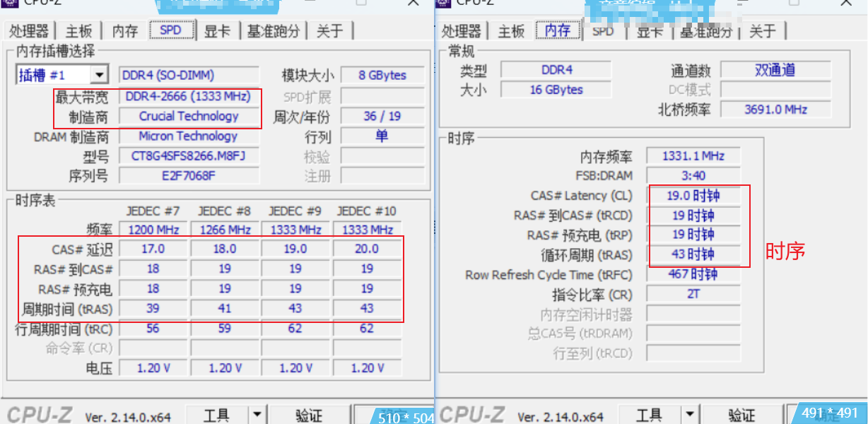868x424 pixels.
Task: Click the memory frequency field 1331.1 MHz
Action: [x=693, y=156]
